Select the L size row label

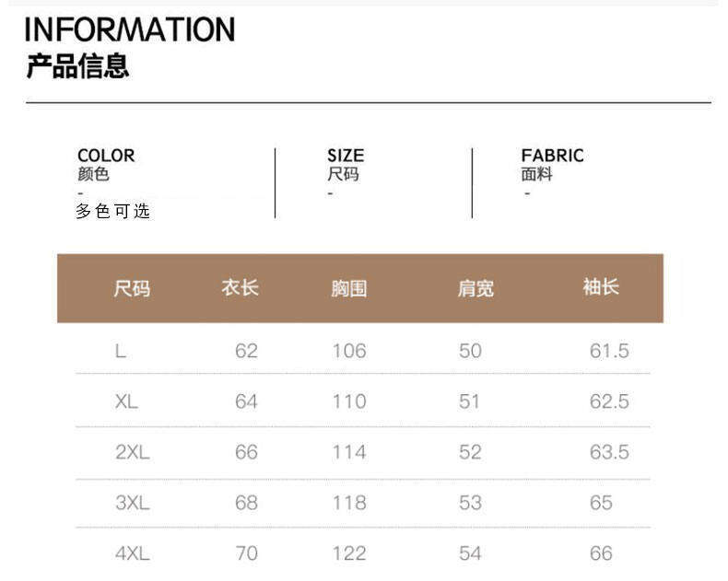(x=121, y=351)
